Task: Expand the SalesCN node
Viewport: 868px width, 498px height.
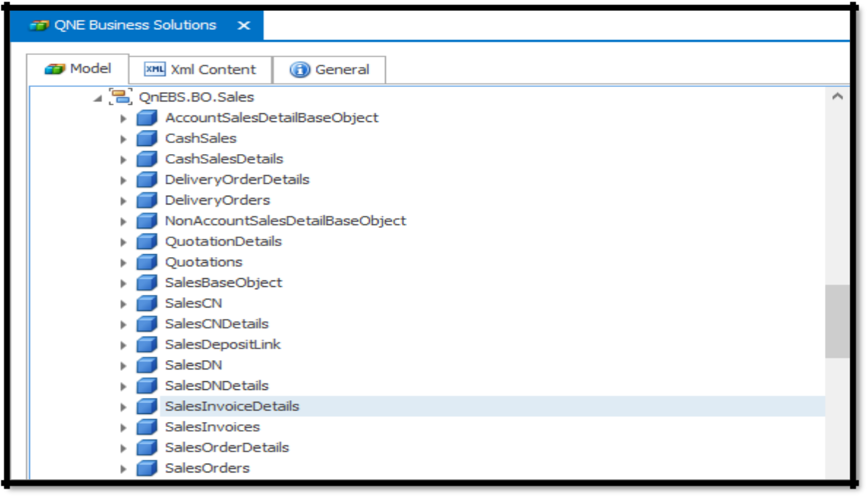Action: point(123,304)
